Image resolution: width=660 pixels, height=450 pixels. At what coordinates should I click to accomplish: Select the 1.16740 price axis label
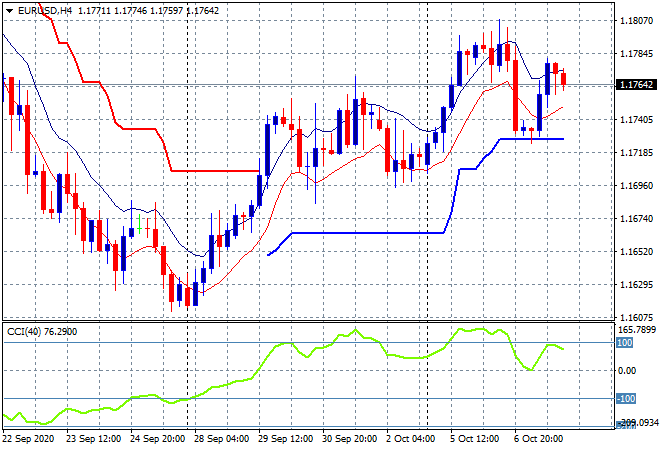(x=637, y=218)
